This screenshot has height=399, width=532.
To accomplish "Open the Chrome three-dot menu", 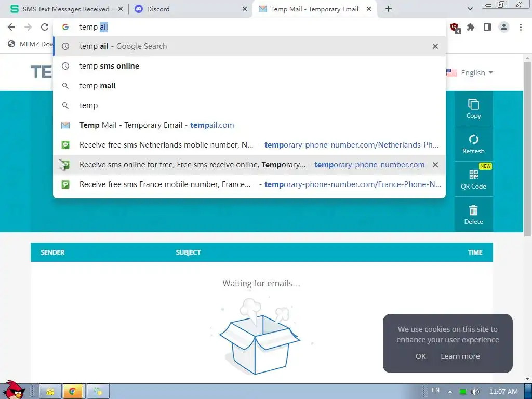I will click(x=521, y=27).
